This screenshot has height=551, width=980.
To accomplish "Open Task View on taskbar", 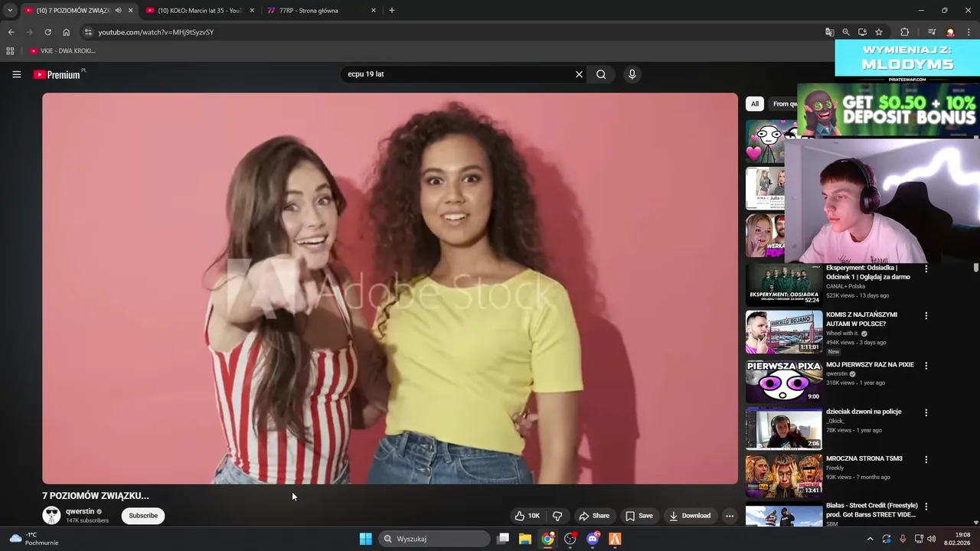I will (x=503, y=539).
